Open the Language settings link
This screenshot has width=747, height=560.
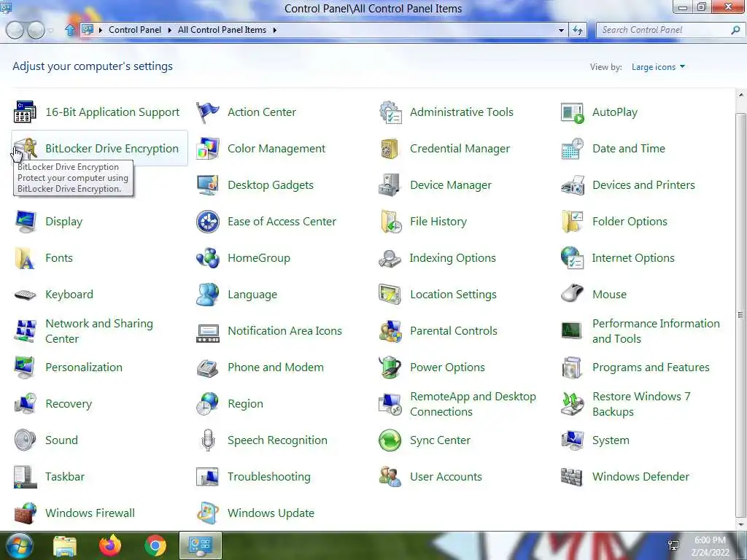pyautogui.click(x=252, y=295)
